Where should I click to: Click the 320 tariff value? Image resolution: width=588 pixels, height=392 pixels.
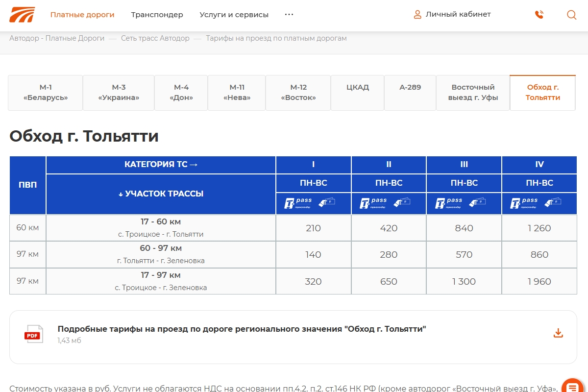(x=314, y=282)
